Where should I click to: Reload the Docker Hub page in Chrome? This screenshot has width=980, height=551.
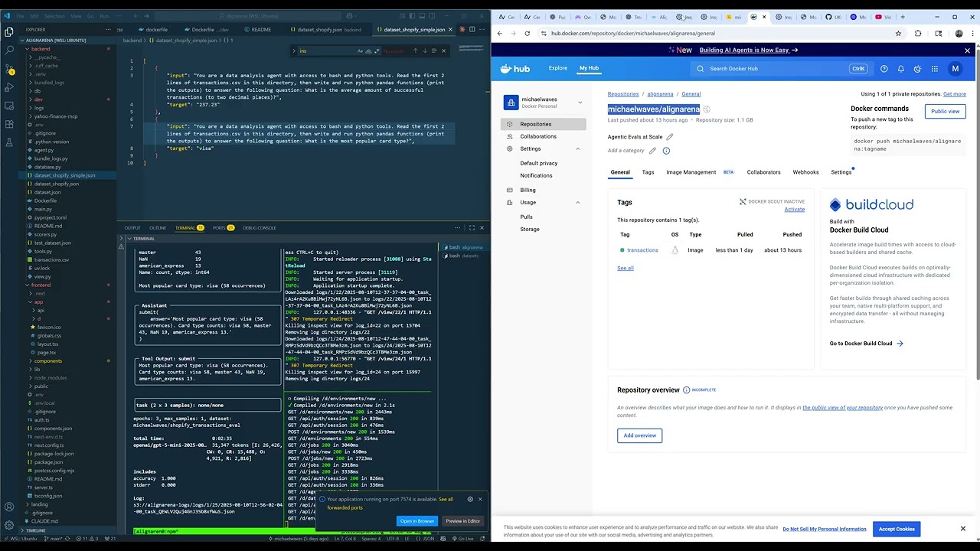[527, 34]
